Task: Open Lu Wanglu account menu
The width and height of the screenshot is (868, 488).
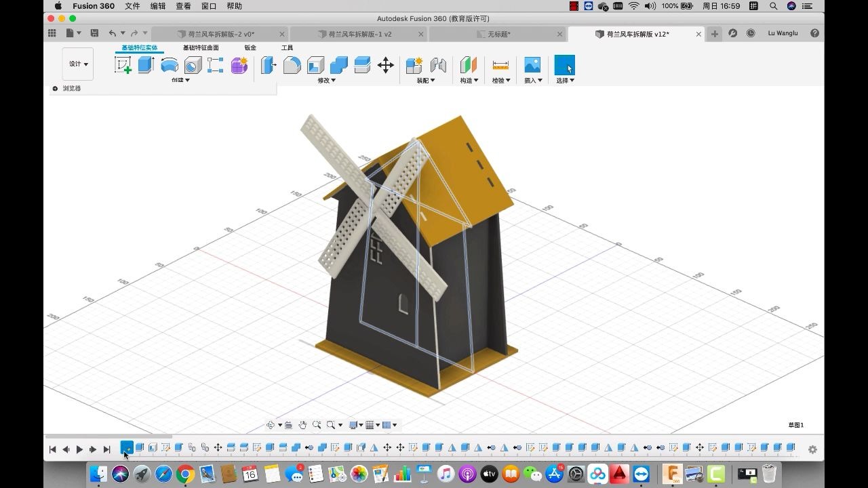Action: pos(783,33)
